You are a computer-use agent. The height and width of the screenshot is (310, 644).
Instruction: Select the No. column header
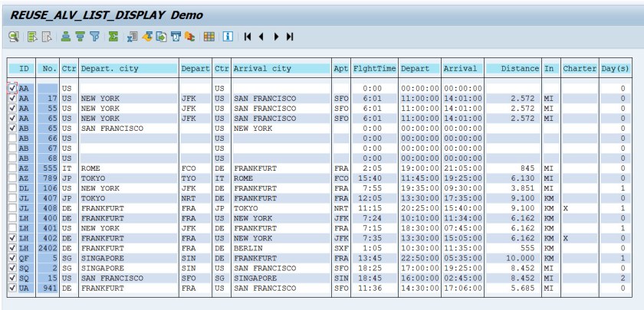[48, 68]
